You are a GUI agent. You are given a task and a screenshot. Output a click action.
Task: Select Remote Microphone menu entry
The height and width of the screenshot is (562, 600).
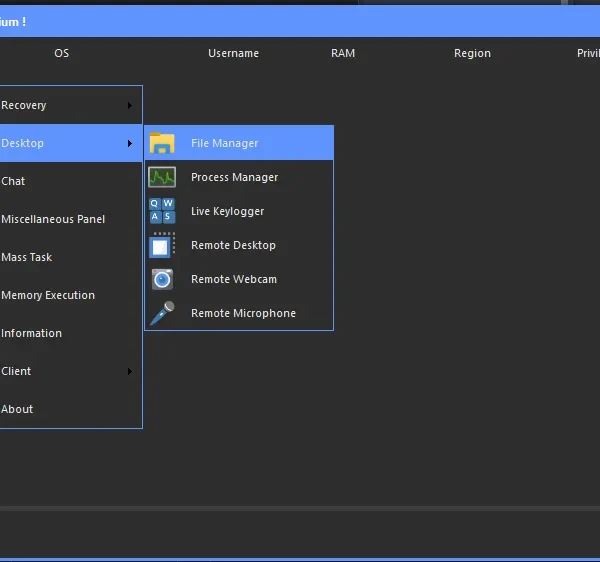tap(239, 313)
